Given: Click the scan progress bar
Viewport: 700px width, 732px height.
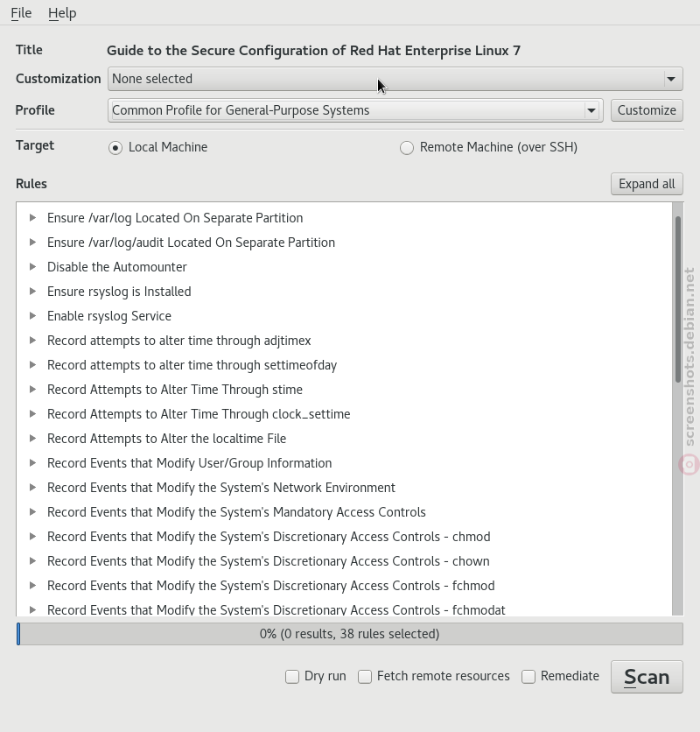Looking at the screenshot, I should 350,634.
